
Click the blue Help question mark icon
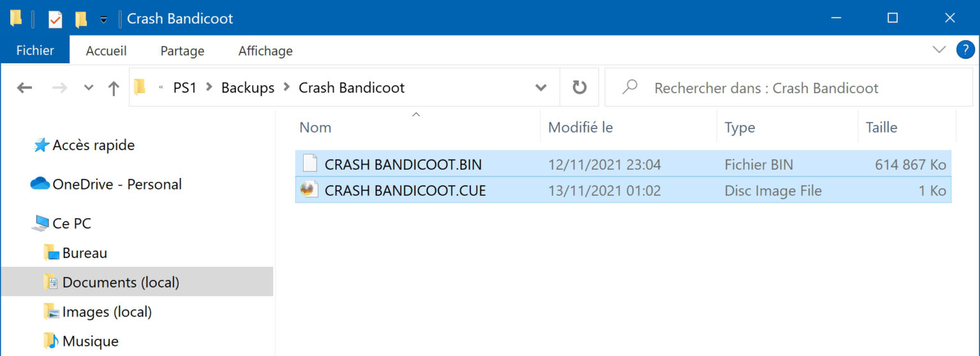tap(965, 50)
